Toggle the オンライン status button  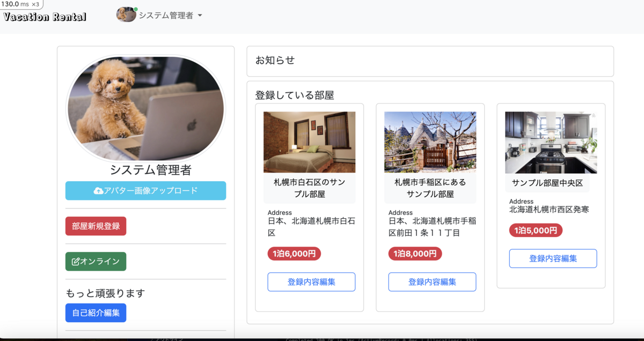96,262
